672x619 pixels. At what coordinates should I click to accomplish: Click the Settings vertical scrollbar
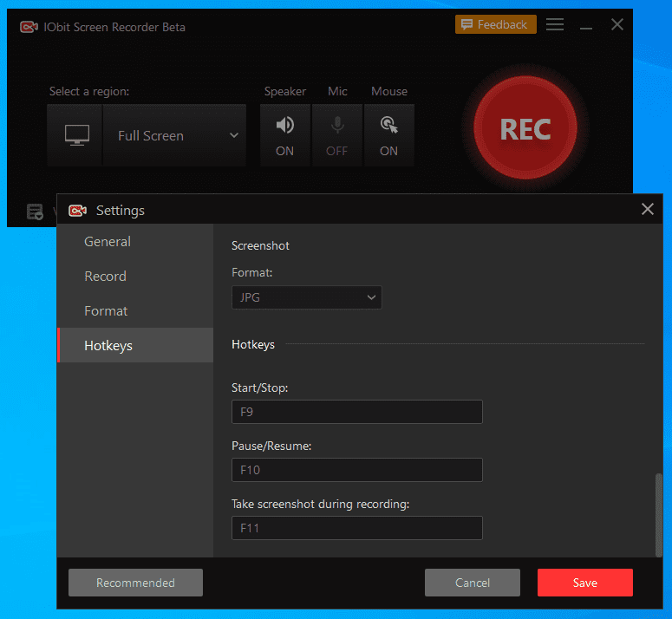point(659,515)
